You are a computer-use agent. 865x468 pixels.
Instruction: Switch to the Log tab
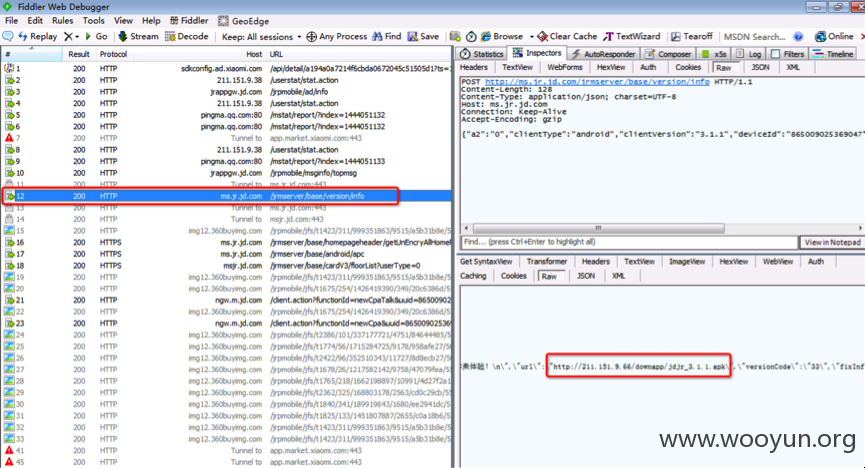[748, 54]
